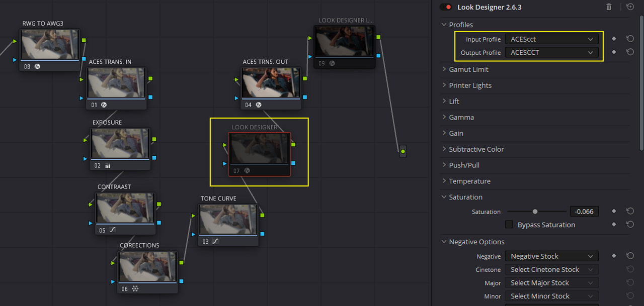Select the LOOK DESIGNER node 07 thumbnail
Viewport: 644px width, 306px height.
tap(259, 148)
